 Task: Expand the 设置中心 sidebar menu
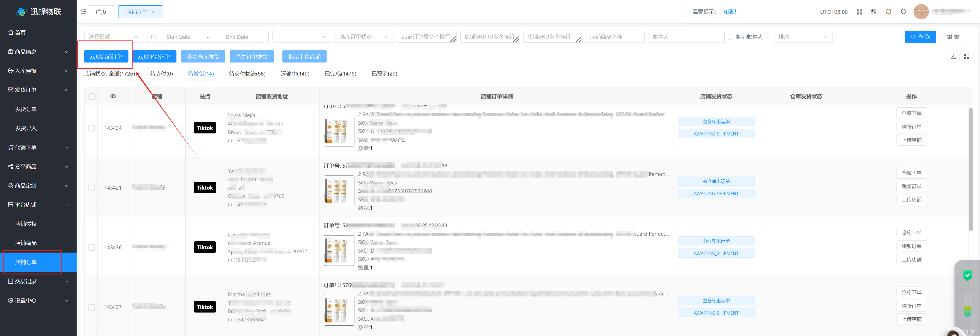pyautogui.click(x=38, y=300)
